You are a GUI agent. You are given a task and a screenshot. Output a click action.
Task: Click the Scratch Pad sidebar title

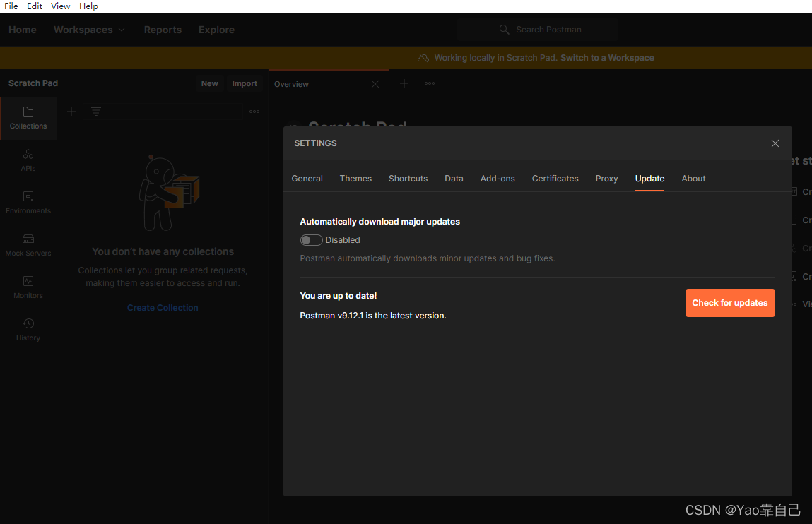point(33,83)
